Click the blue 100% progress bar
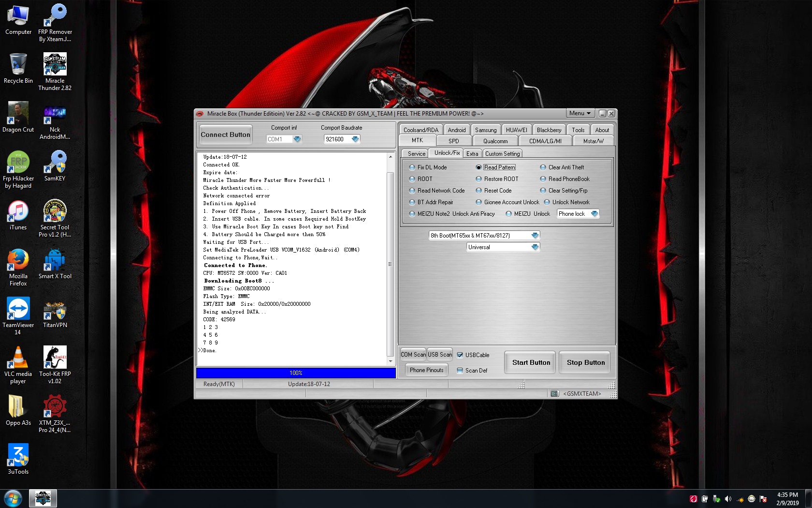 coord(296,373)
